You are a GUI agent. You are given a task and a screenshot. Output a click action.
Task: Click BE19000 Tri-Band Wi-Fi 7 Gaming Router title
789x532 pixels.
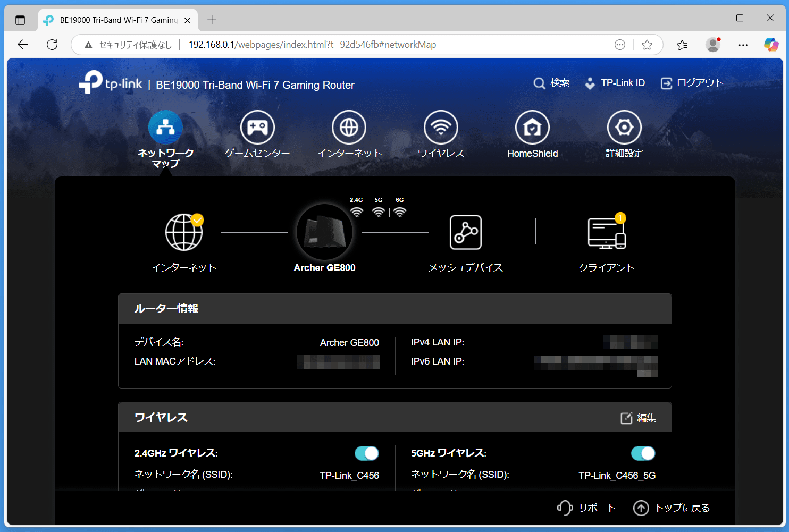pos(255,85)
